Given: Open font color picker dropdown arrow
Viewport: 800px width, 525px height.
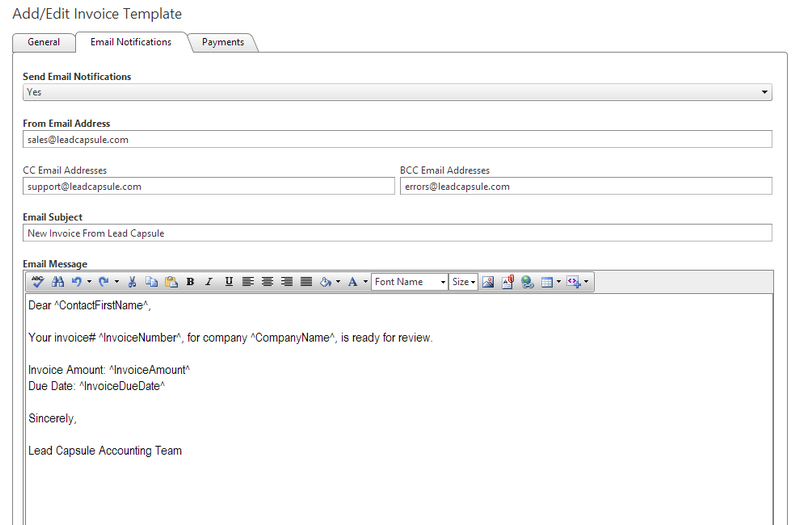Looking at the screenshot, I should [365, 282].
